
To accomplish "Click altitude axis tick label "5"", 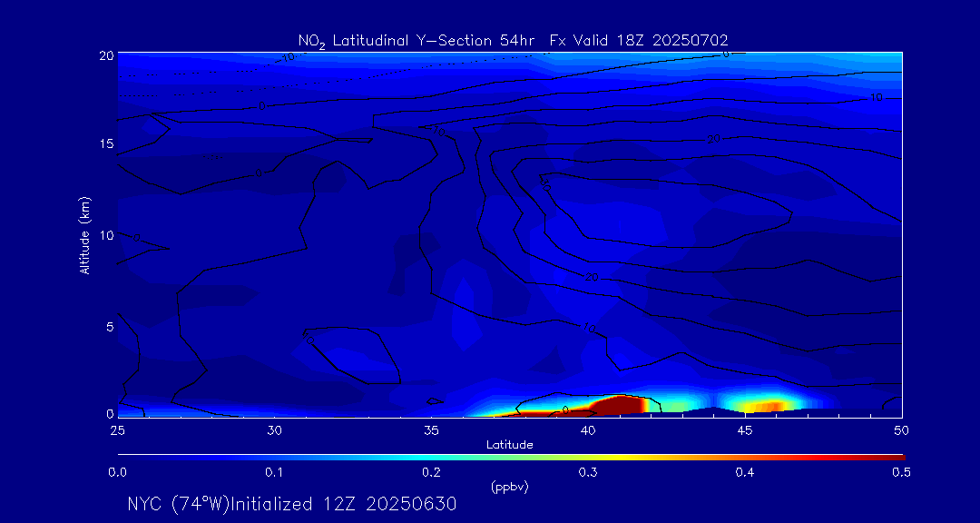I will click(110, 327).
